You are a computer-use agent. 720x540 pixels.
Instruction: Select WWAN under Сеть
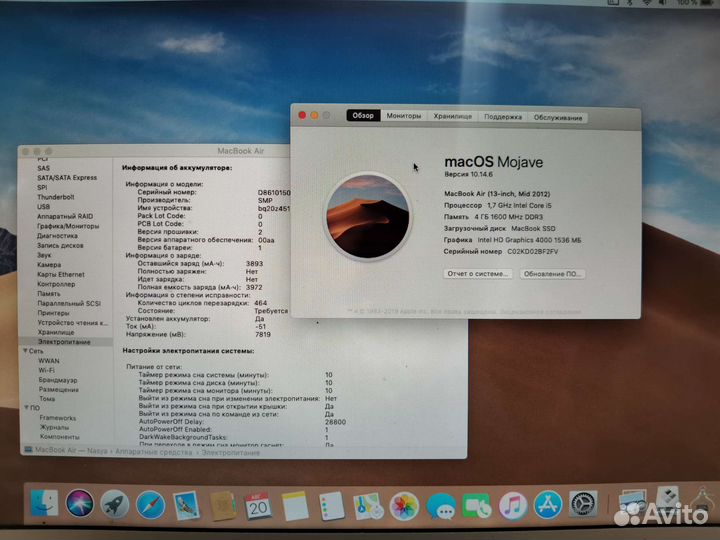[49, 360]
